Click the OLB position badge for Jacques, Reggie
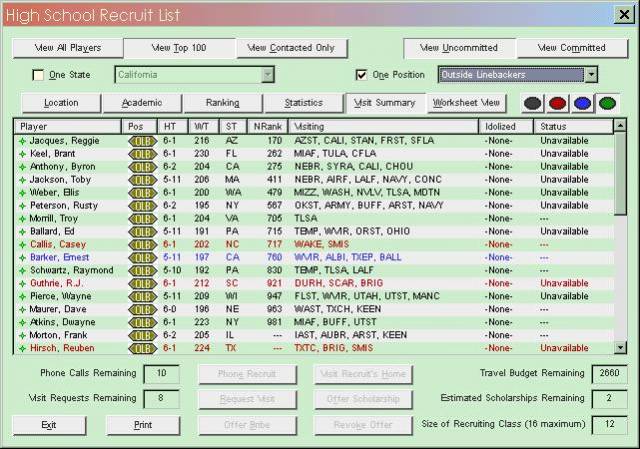This screenshot has width=640, height=449. point(142,141)
